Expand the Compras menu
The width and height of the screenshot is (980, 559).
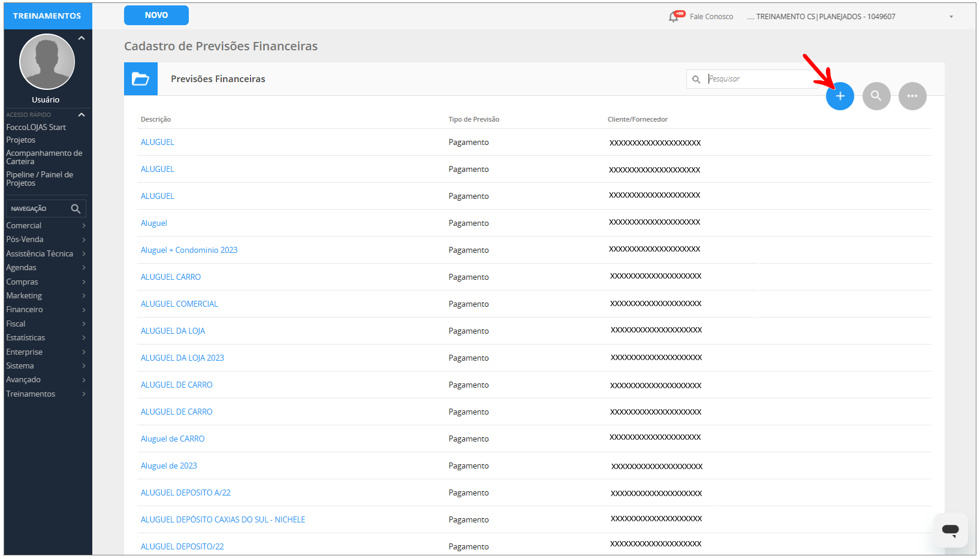click(x=46, y=282)
